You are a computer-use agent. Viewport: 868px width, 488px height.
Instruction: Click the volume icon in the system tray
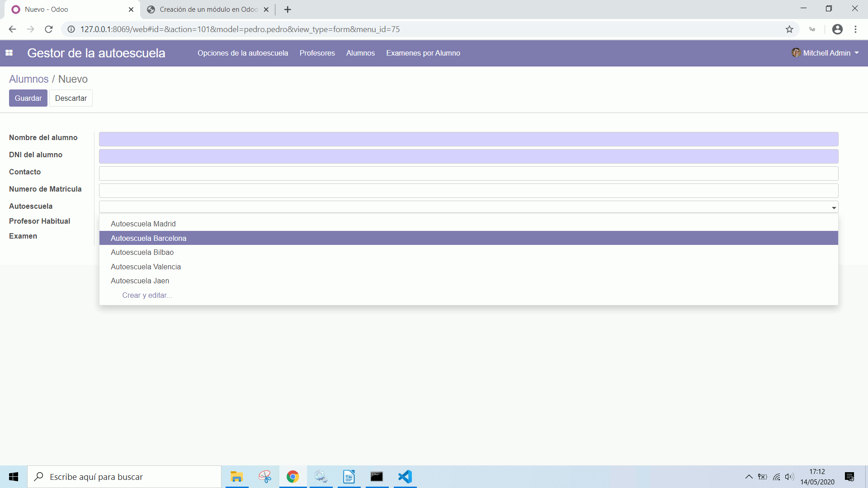(790, 477)
